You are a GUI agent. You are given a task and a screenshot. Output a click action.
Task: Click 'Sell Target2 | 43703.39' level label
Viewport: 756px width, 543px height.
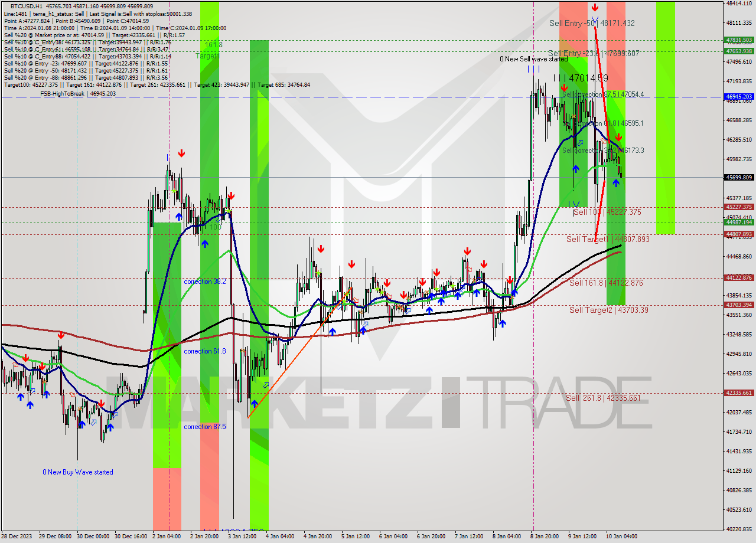point(609,310)
